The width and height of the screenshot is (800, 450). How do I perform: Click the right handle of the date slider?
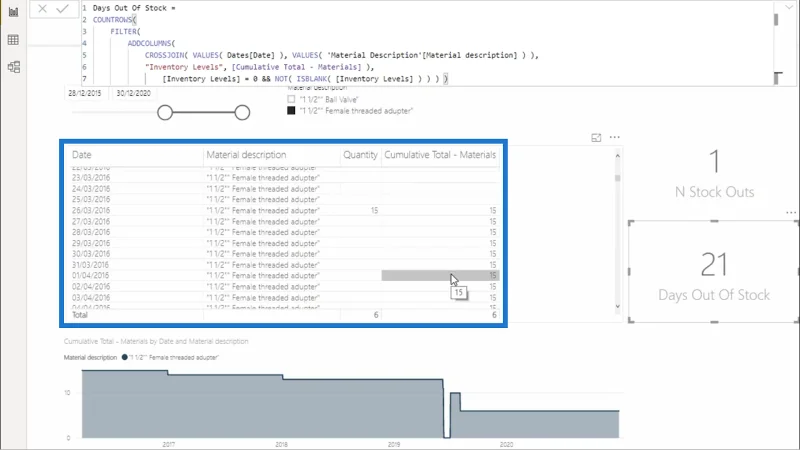[x=242, y=113]
